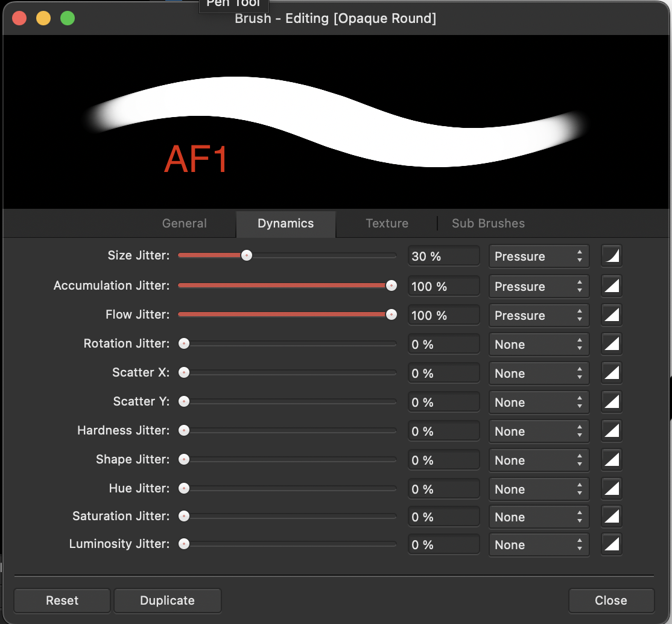Image resolution: width=672 pixels, height=624 pixels.
Task: Select the Dynamics tab
Action: tap(286, 223)
